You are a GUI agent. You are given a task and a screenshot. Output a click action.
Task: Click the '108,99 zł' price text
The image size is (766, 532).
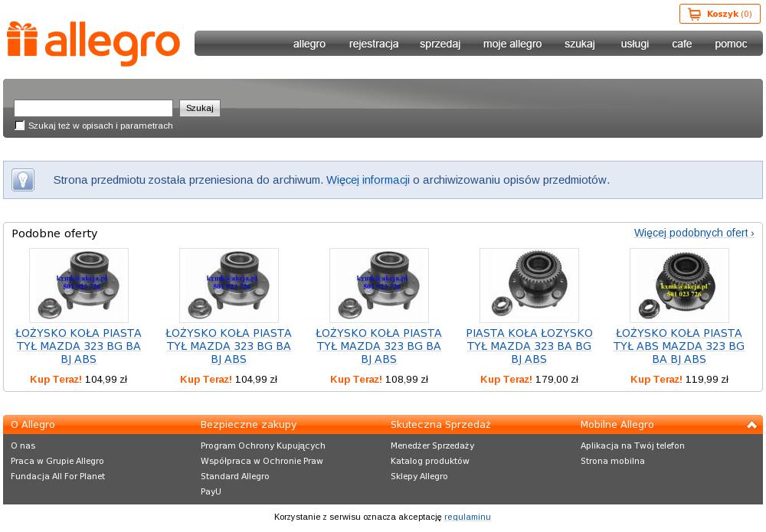coord(407,379)
